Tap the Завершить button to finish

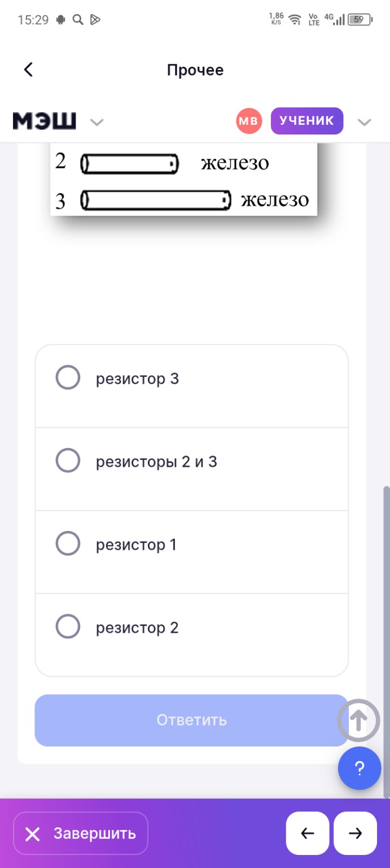[81, 833]
